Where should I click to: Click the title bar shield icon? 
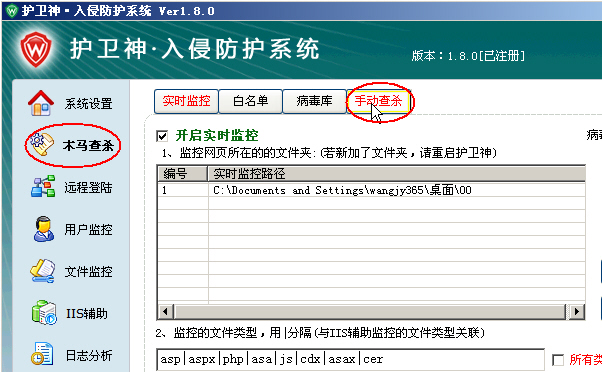(x=12, y=11)
